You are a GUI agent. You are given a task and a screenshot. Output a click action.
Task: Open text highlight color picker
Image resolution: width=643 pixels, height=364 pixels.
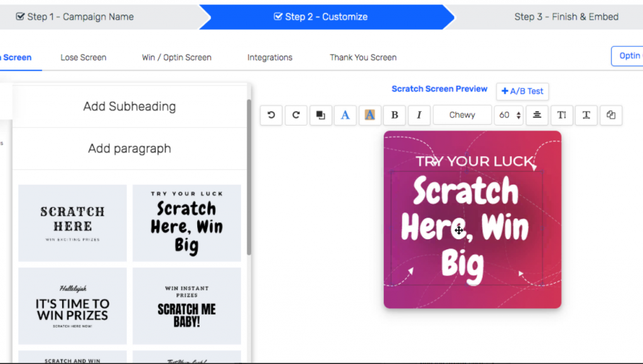coord(369,115)
